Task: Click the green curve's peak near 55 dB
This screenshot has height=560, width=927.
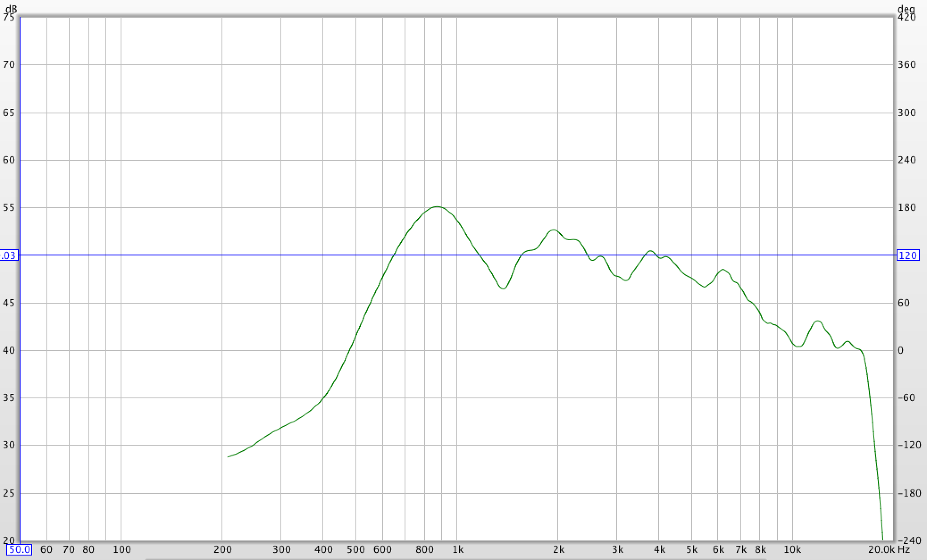Action: (437, 207)
